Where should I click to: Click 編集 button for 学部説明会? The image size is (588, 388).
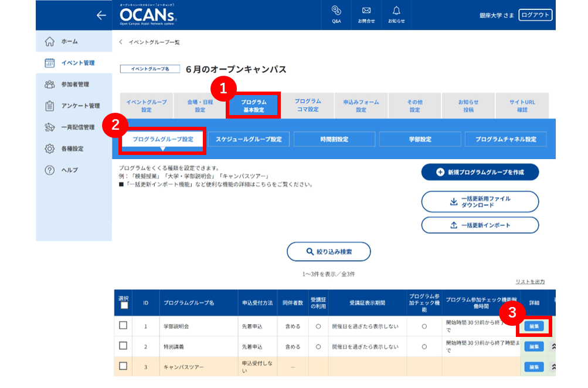[533, 326]
